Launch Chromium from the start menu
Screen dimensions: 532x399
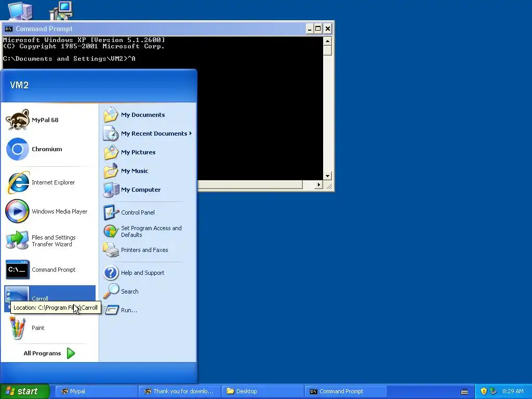[x=49, y=149]
